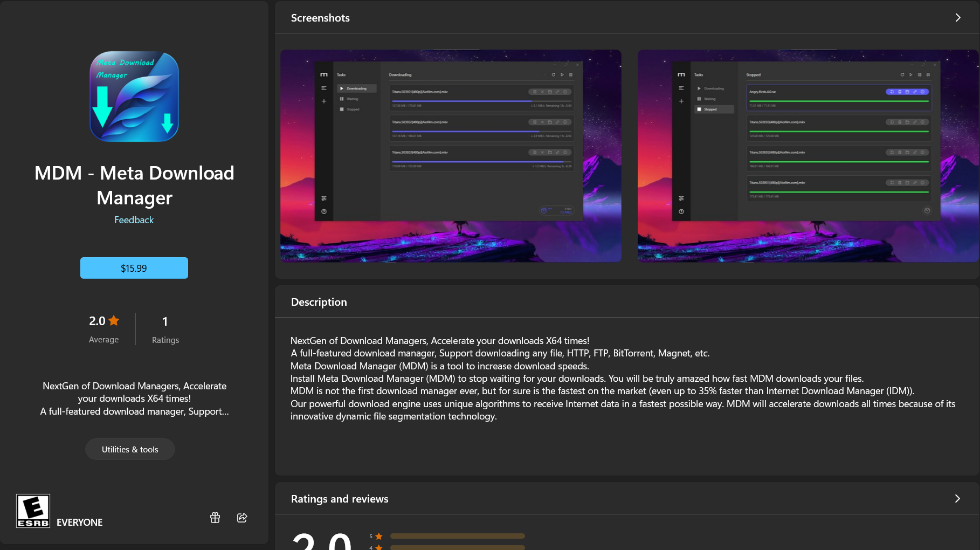Expand the Ratings and reviews chevron
The width and height of the screenshot is (980, 550).
coord(957,499)
